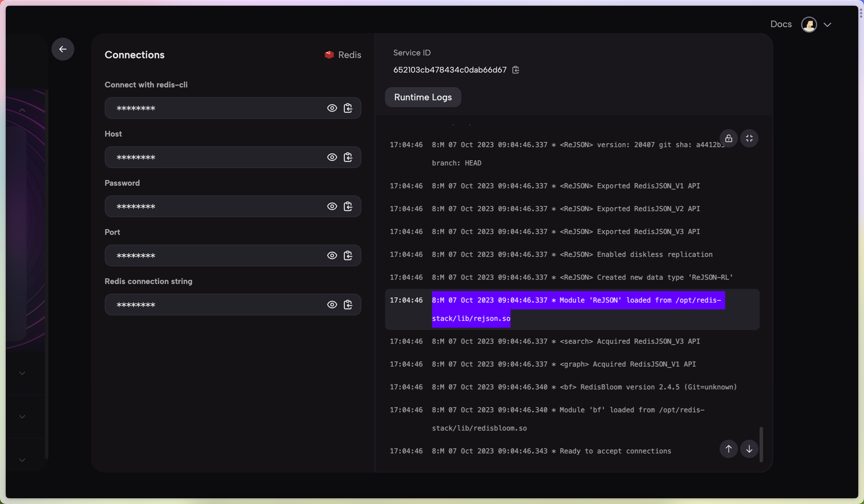Open the user account dropdown chevron
Viewport: 864px width, 504px height.
click(x=827, y=25)
